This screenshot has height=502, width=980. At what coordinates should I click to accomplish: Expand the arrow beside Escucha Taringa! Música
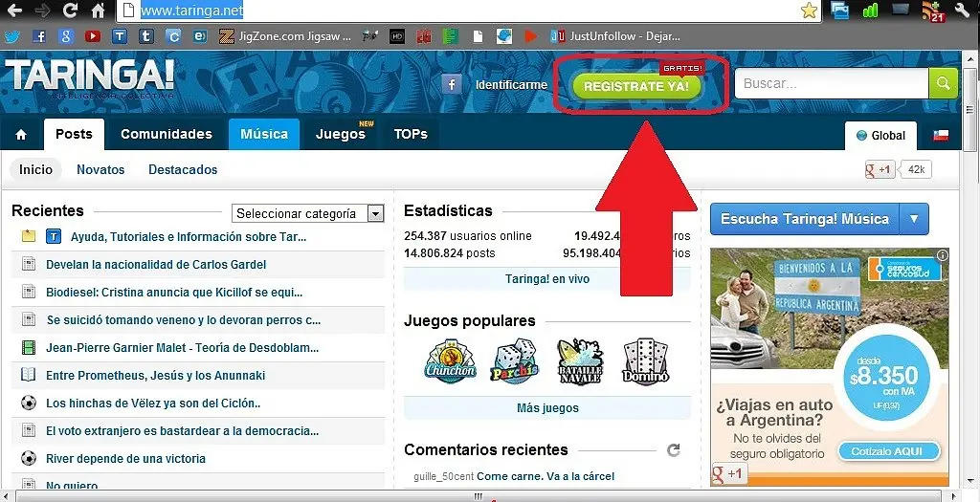pyautogui.click(x=914, y=219)
